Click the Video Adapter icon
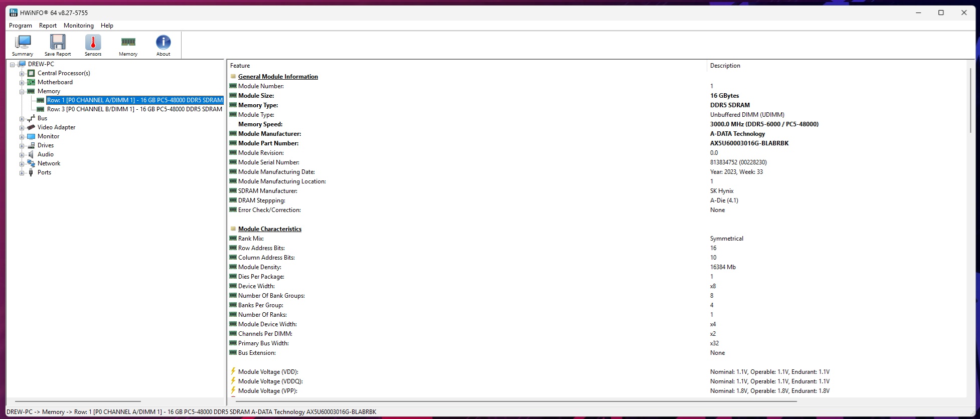 (x=31, y=127)
